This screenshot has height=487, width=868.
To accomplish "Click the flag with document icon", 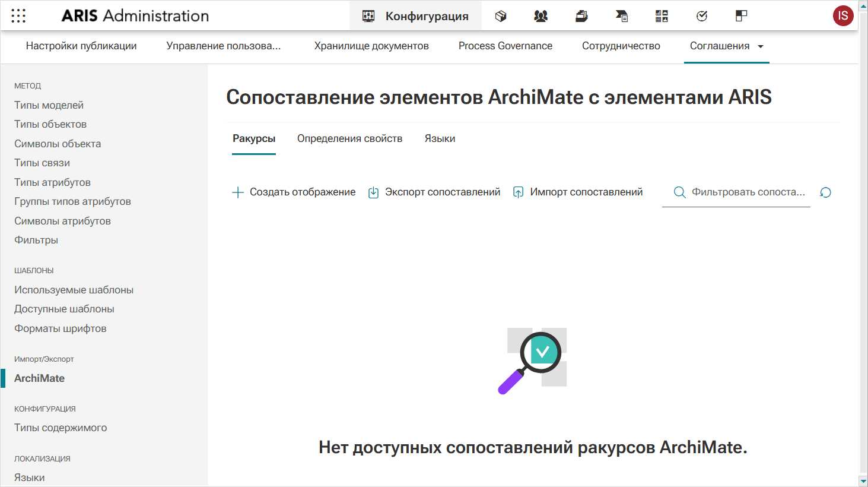I will point(622,16).
